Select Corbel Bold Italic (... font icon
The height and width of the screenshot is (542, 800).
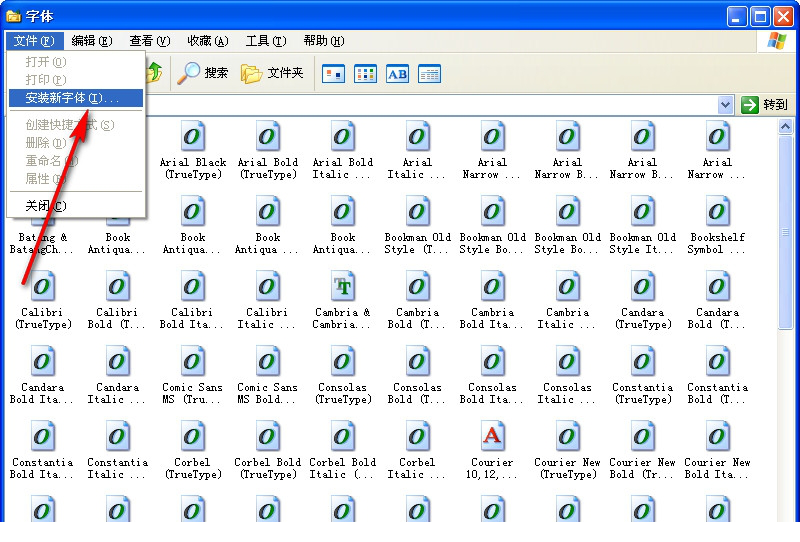pos(343,437)
